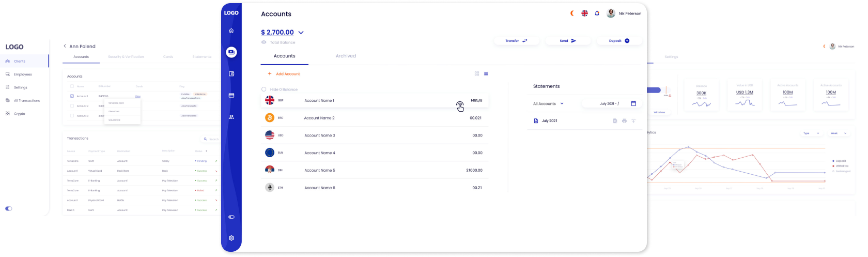Expand the $ 2,700.00 balance chevron
Viewport: 868px width, 257px height.
click(x=301, y=33)
